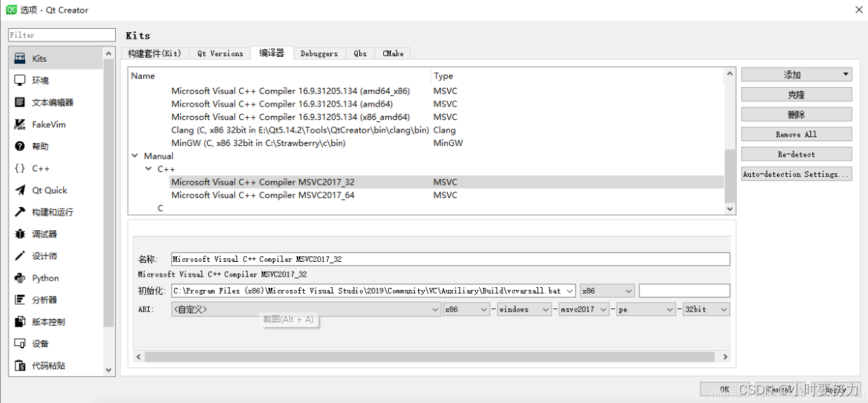Click the Name column header
Image resolution: width=868 pixels, height=403 pixels.
[x=279, y=76]
